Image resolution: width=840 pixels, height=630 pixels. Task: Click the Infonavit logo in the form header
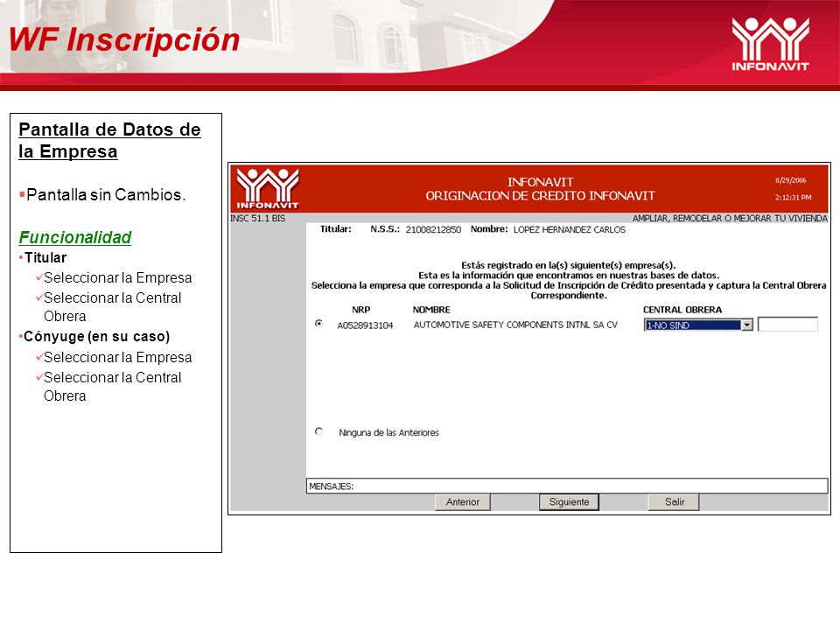[x=268, y=189]
